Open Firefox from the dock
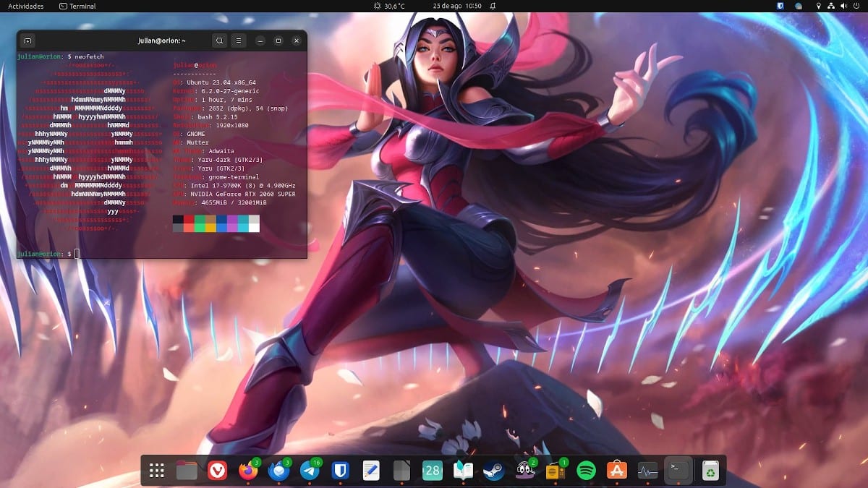Image resolution: width=868 pixels, height=488 pixels. [x=248, y=471]
